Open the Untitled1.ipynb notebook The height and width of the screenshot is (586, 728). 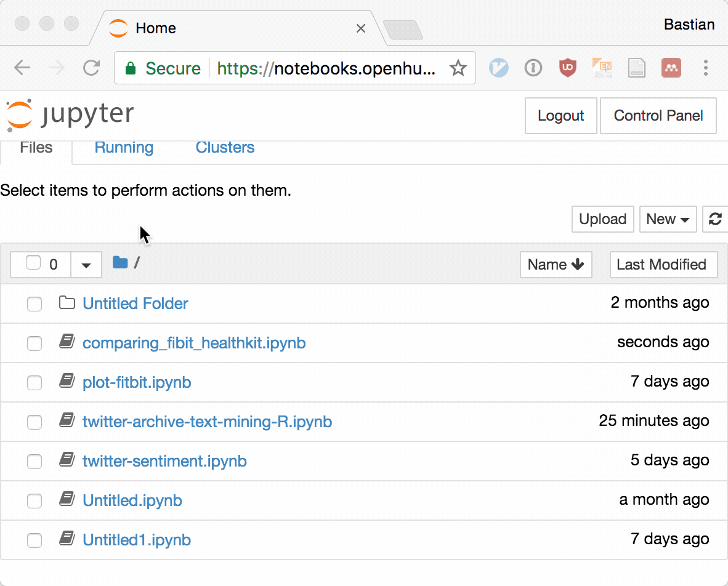coord(137,540)
